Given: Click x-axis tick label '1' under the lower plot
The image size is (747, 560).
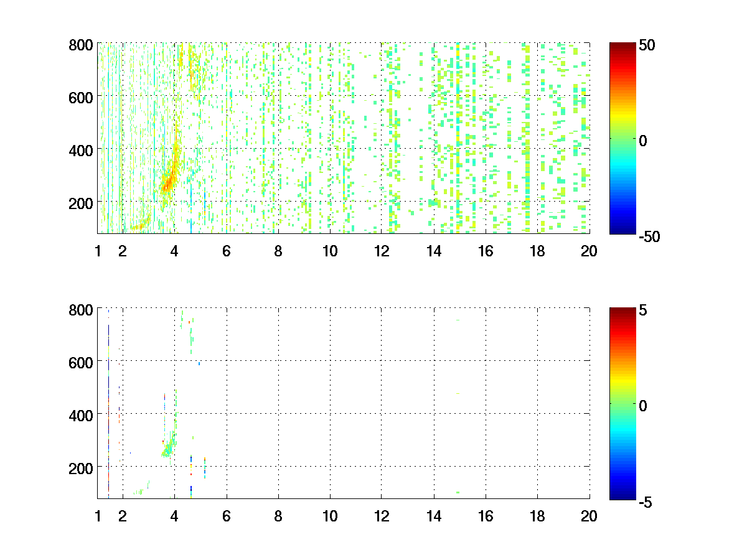Looking at the screenshot, I should pos(98,516).
